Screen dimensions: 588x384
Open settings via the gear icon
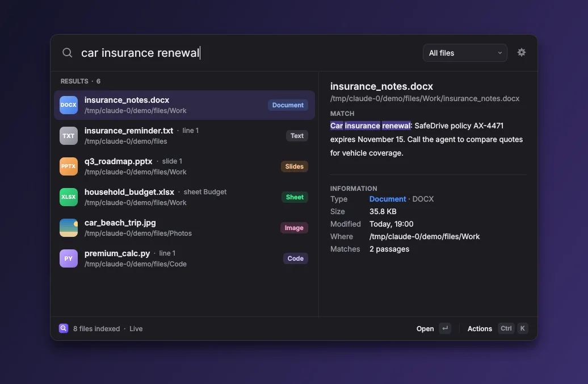(x=521, y=53)
